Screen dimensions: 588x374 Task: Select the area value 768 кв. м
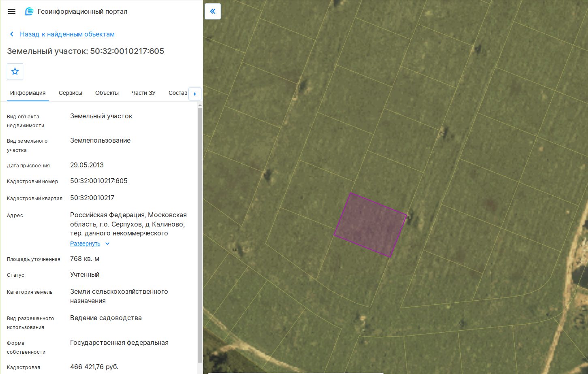click(x=85, y=259)
